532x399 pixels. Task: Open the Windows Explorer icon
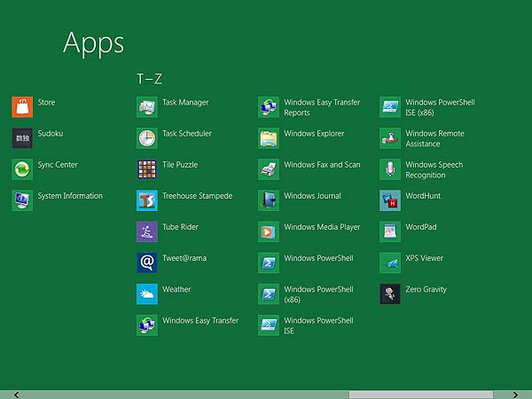(269, 138)
